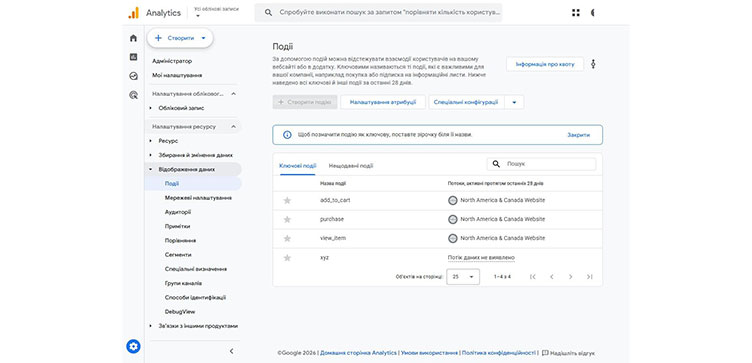The height and width of the screenshot is (363, 752).
Task: Dismiss the banner with Закрити
Action: 578,135
